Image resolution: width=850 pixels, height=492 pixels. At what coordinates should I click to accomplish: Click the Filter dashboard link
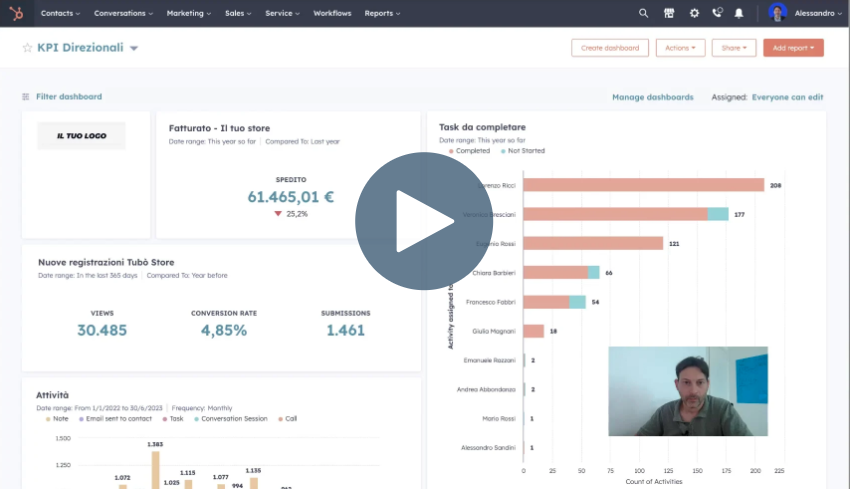pos(69,96)
